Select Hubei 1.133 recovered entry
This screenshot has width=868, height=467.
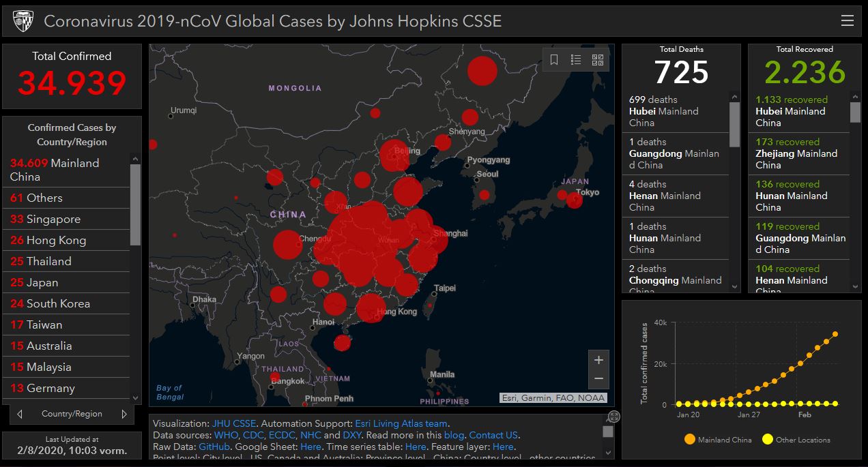(x=800, y=111)
